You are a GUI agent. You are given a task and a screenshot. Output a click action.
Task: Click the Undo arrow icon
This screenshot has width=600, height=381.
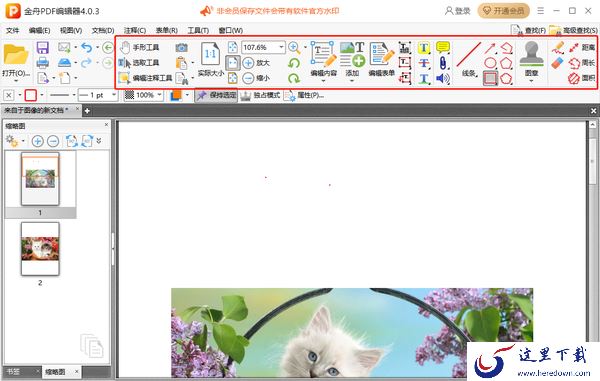[x=87, y=47]
